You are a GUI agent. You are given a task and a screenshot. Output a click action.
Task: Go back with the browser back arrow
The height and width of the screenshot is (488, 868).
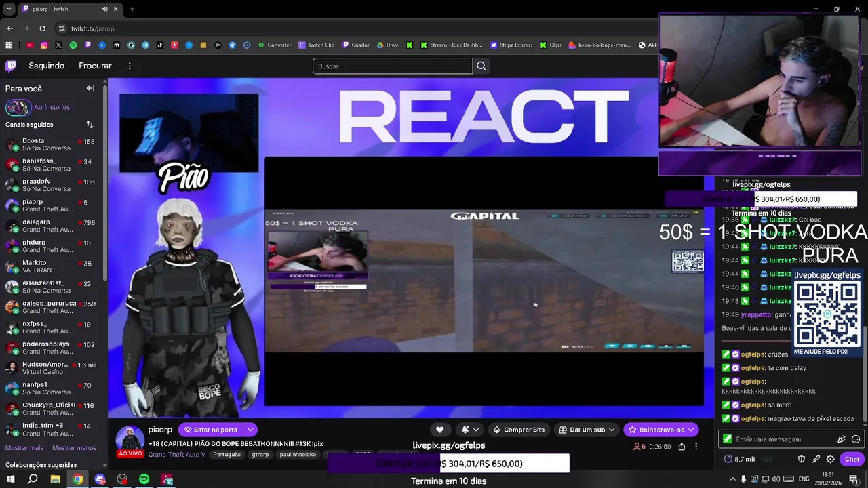[9, 28]
